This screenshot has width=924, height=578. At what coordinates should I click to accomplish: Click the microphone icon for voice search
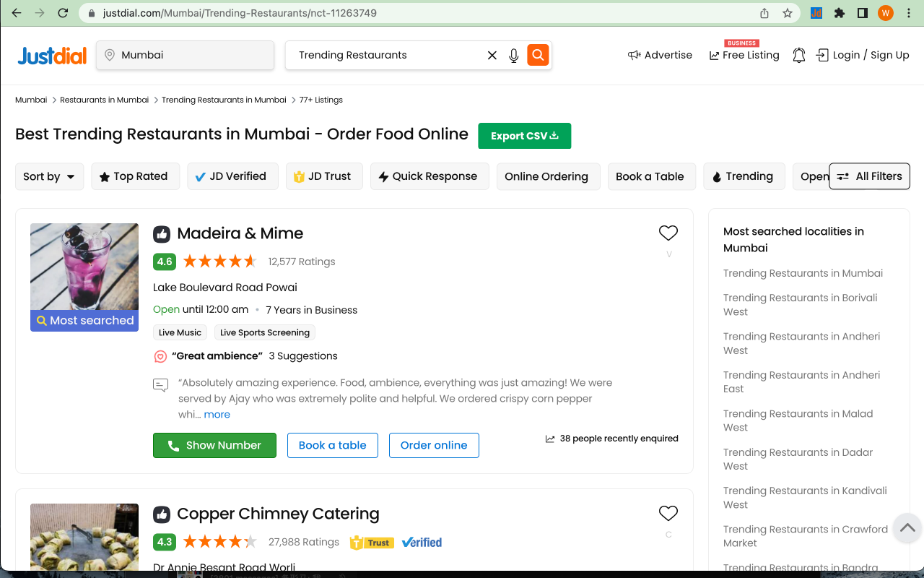(x=513, y=55)
